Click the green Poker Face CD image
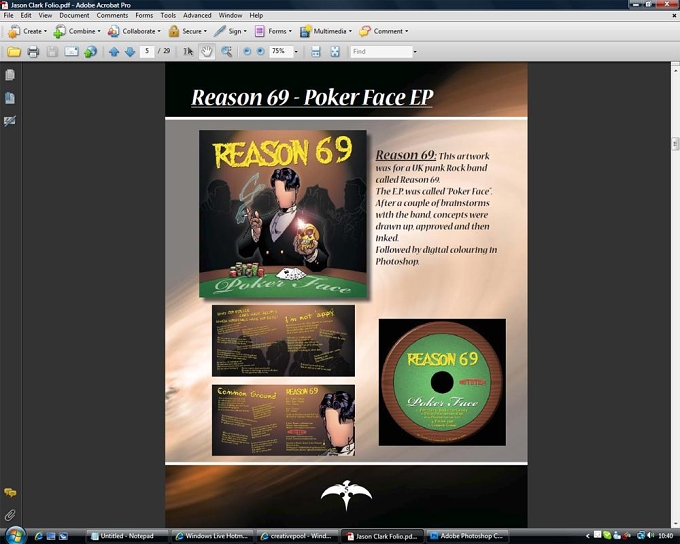680x544 pixels. click(442, 382)
